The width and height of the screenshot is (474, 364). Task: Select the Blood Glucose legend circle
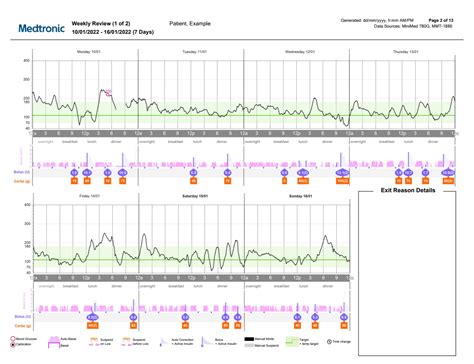pyautogui.click(x=13, y=339)
